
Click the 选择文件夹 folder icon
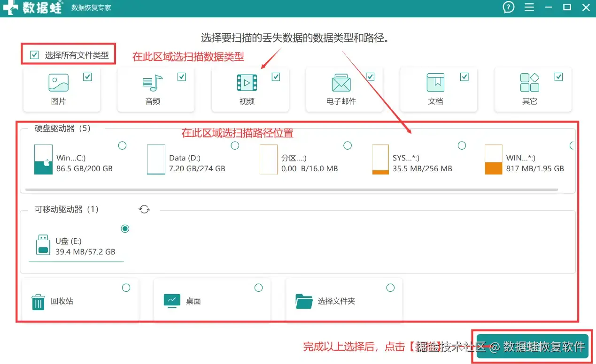(304, 301)
